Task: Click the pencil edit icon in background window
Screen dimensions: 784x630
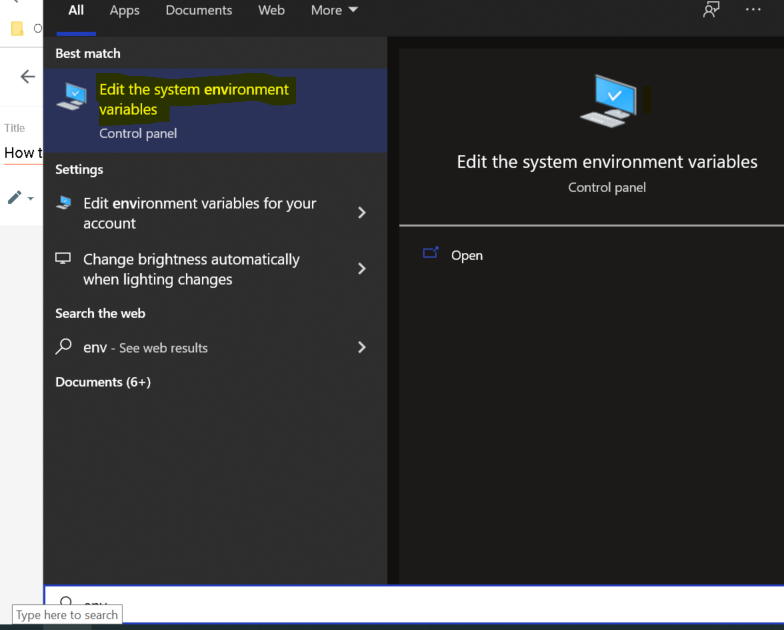Action: pyautogui.click(x=14, y=198)
